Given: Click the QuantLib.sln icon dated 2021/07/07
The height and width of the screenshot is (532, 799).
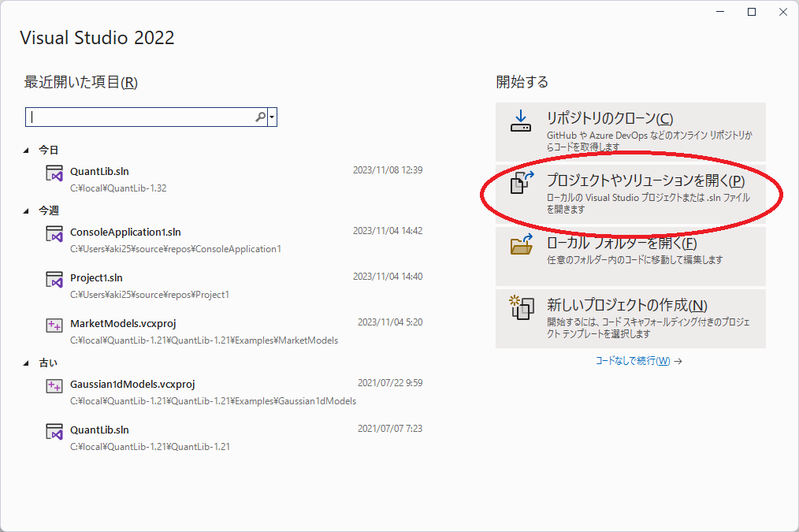Looking at the screenshot, I should coord(54,432).
